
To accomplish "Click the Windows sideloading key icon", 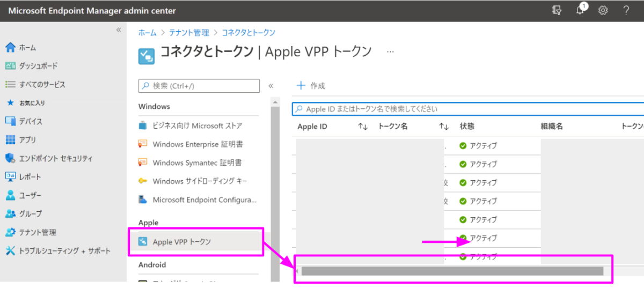I will coord(143,181).
